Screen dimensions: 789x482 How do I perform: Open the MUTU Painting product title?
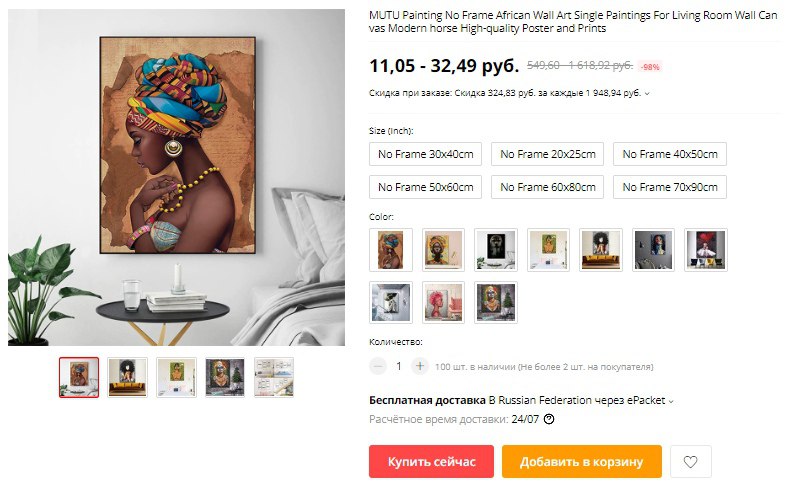click(573, 22)
